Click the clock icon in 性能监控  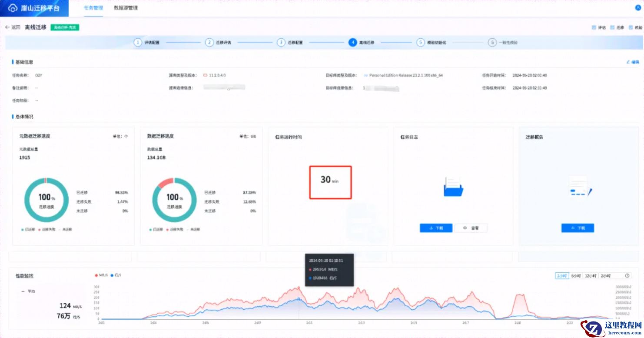(627, 276)
